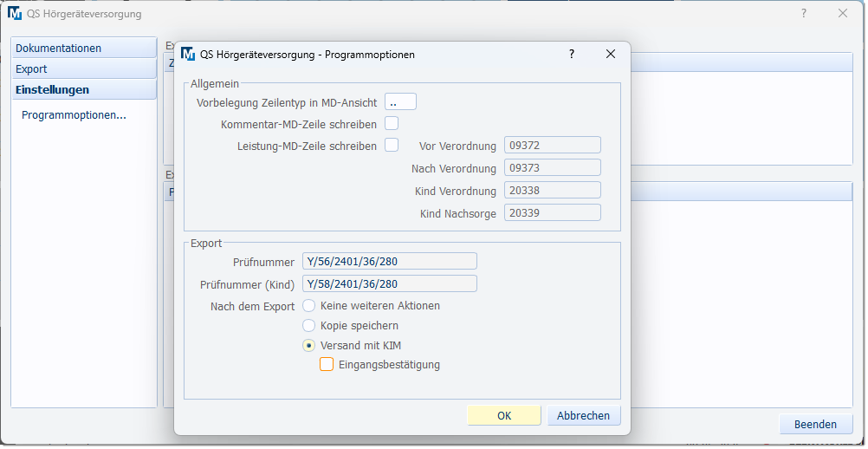868x449 pixels.
Task: Open Vorbelegung Zeilentyp field
Action: click(x=401, y=102)
